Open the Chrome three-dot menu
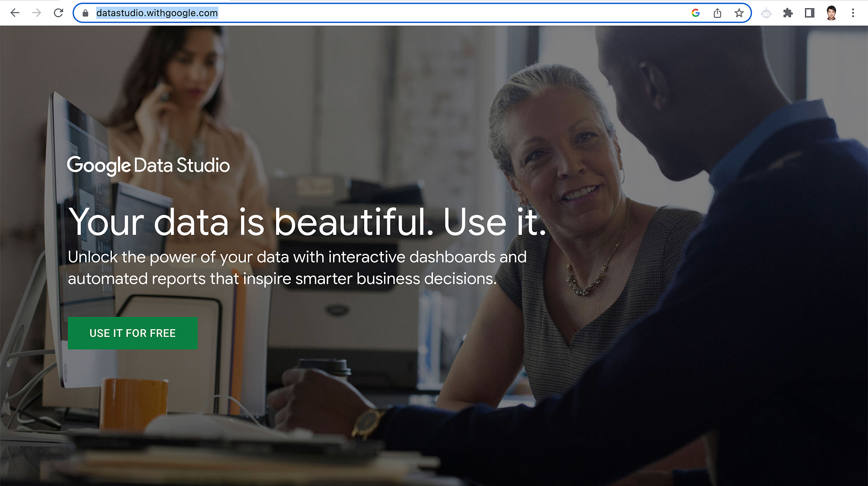The width and height of the screenshot is (868, 486). tap(853, 13)
